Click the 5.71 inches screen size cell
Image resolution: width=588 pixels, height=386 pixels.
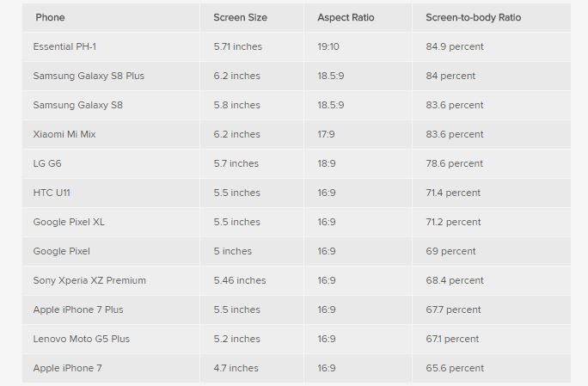[239, 46]
